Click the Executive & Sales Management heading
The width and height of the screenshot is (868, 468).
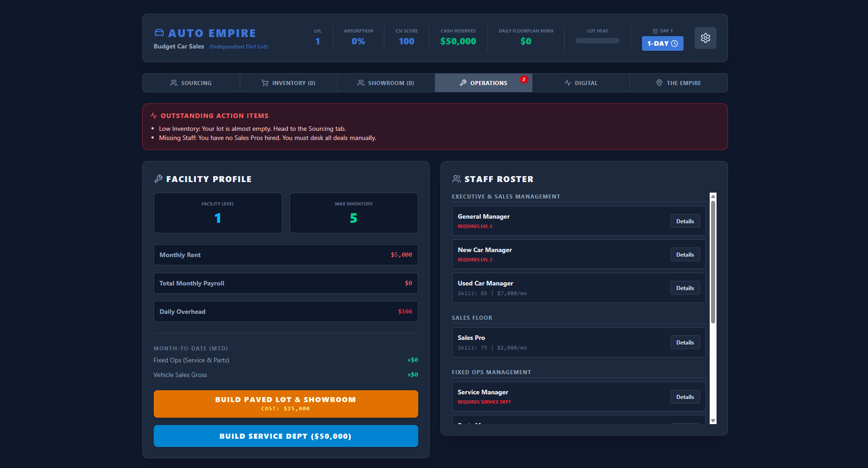(506, 197)
